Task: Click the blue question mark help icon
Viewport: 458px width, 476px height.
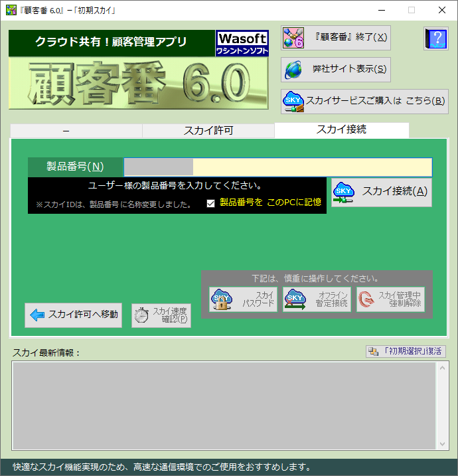Action: click(x=436, y=39)
